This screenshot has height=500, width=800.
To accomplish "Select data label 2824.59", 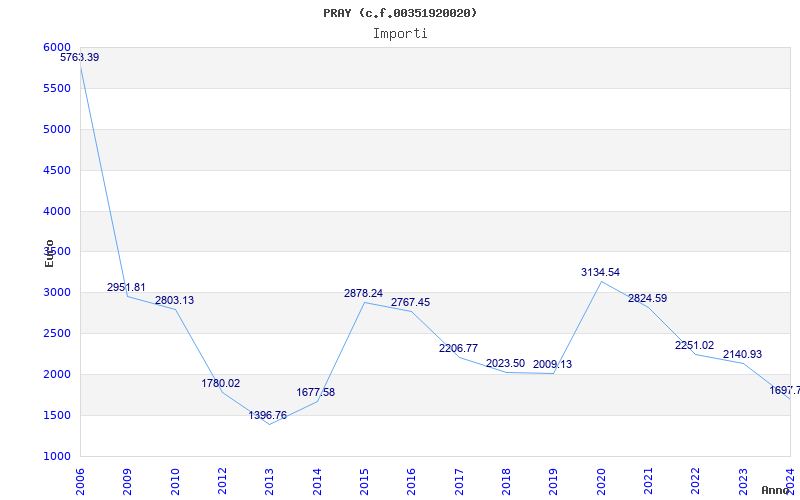I will [x=647, y=298].
